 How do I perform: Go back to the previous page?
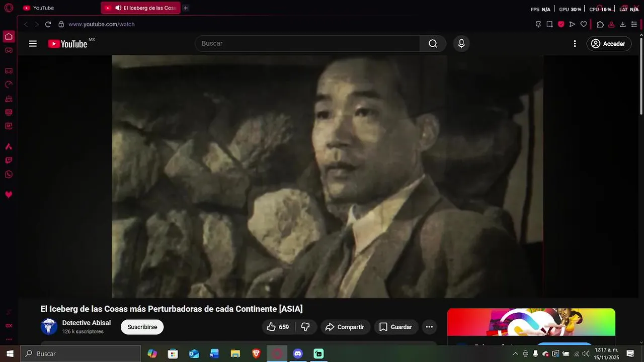tap(26, 24)
